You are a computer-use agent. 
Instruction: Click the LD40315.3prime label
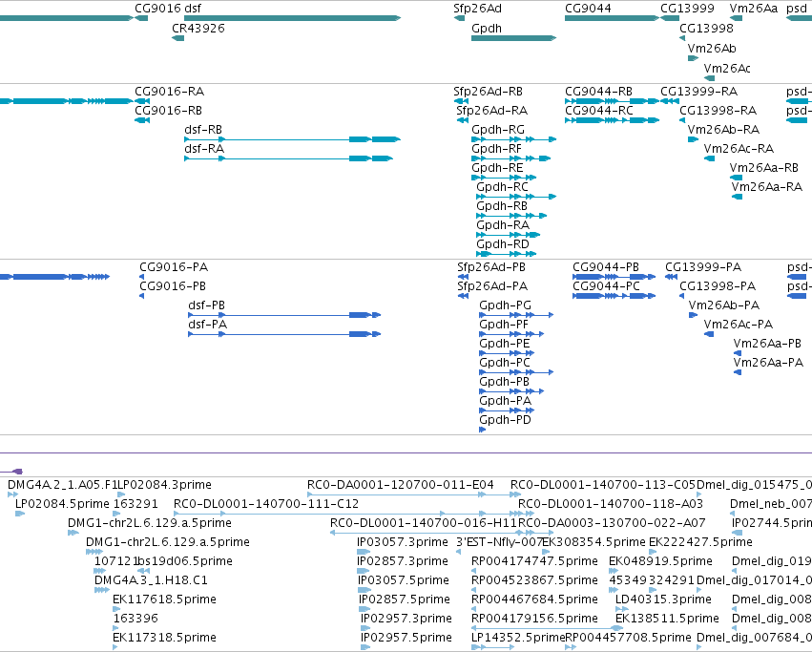(663, 599)
